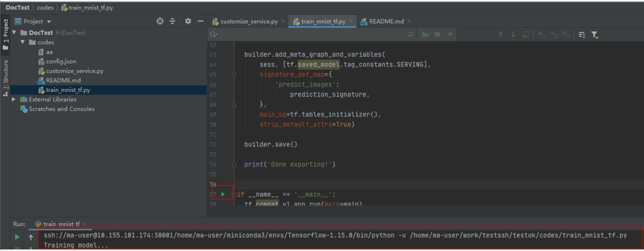Click the run gutter arrow beside __main__
Viewport: 644px width, 251px height.
223,194
